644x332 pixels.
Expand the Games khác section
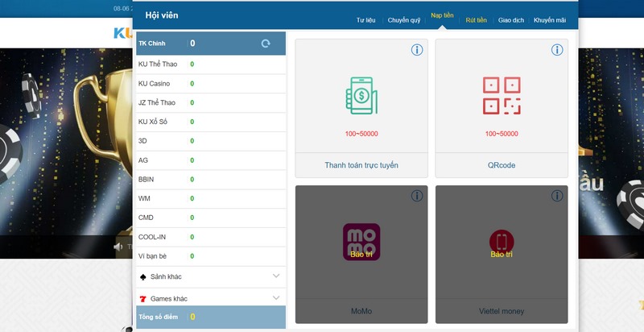276,298
